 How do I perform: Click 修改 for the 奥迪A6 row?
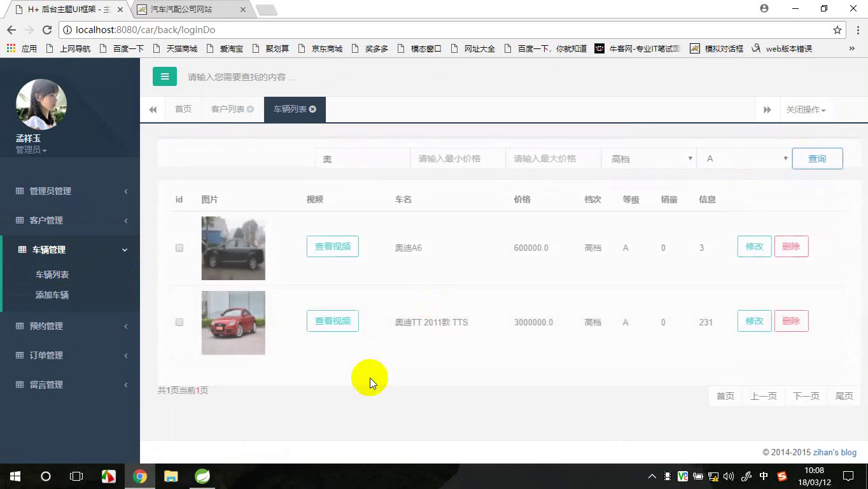pyautogui.click(x=755, y=246)
